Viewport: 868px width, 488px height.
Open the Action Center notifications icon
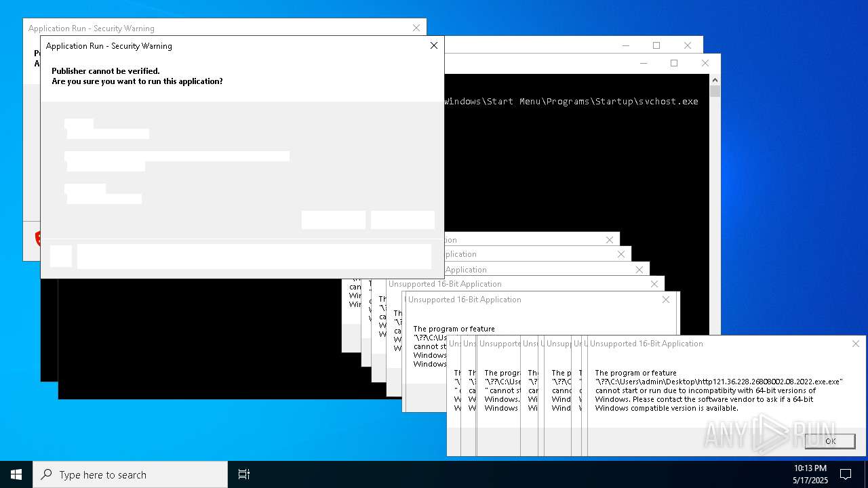tap(846, 474)
